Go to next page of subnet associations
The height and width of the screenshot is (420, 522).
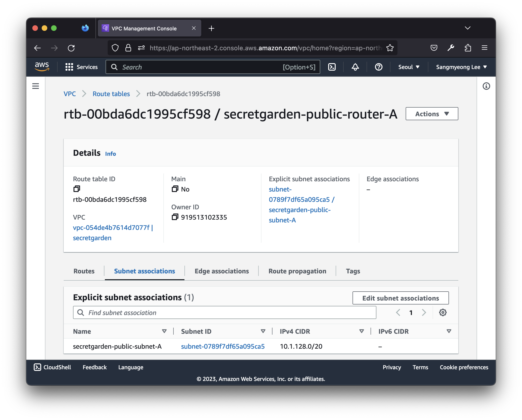[424, 313]
